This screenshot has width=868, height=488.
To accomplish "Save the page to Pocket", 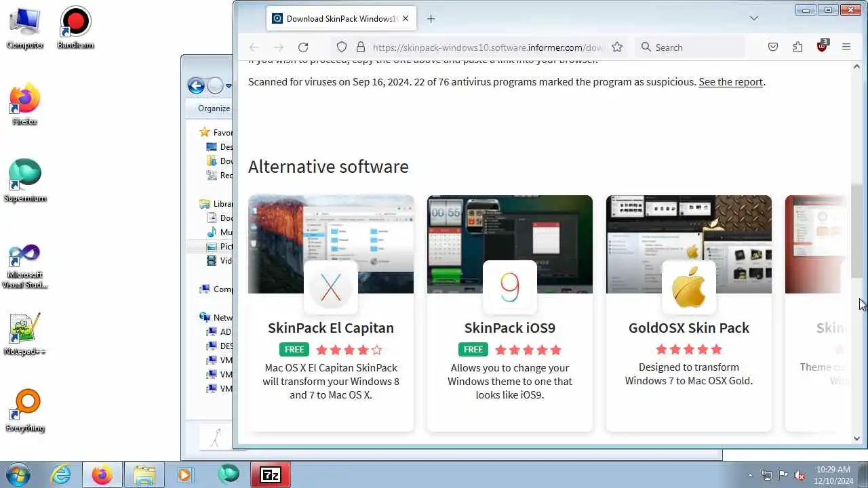I will point(773,47).
